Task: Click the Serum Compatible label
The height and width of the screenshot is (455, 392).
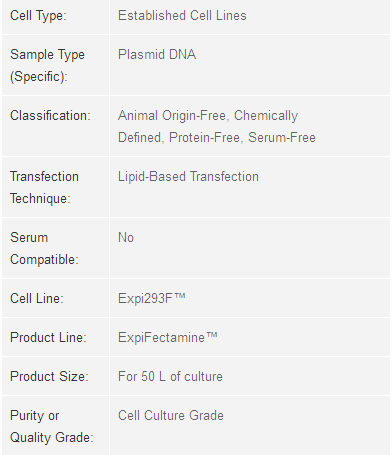Action: coord(44,249)
